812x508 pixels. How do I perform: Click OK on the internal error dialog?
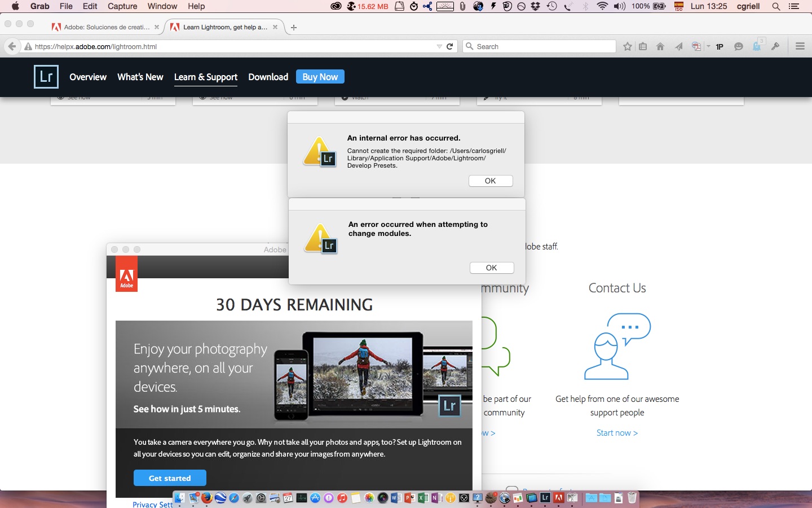[x=491, y=181]
